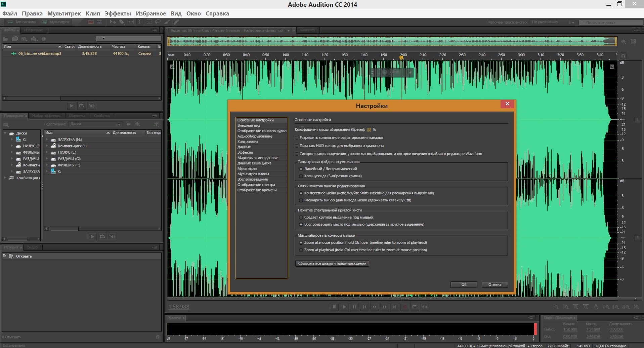Check 'Синхронизация выделения' option
The width and height of the screenshot is (644, 348).
(297, 154)
